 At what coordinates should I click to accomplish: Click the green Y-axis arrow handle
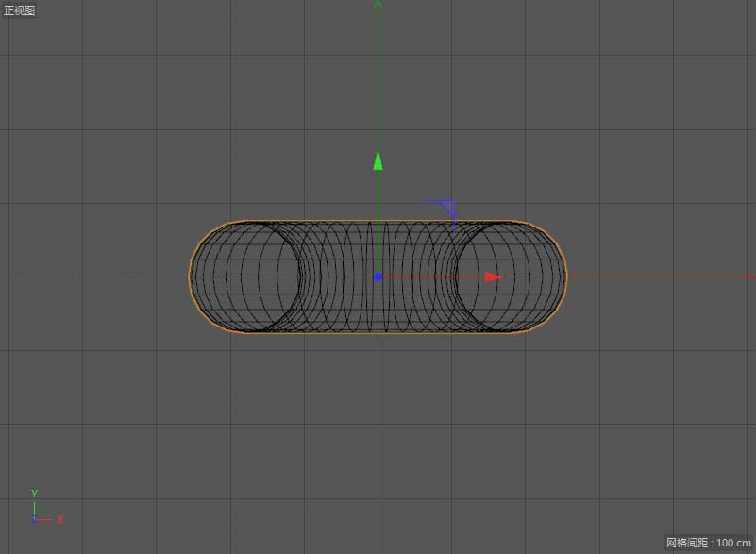click(x=378, y=161)
